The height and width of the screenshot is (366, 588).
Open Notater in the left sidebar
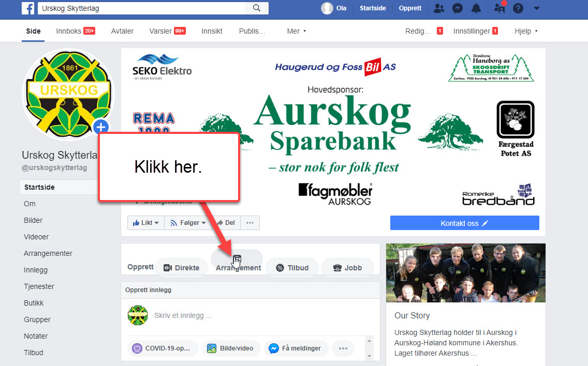(36, 336)
